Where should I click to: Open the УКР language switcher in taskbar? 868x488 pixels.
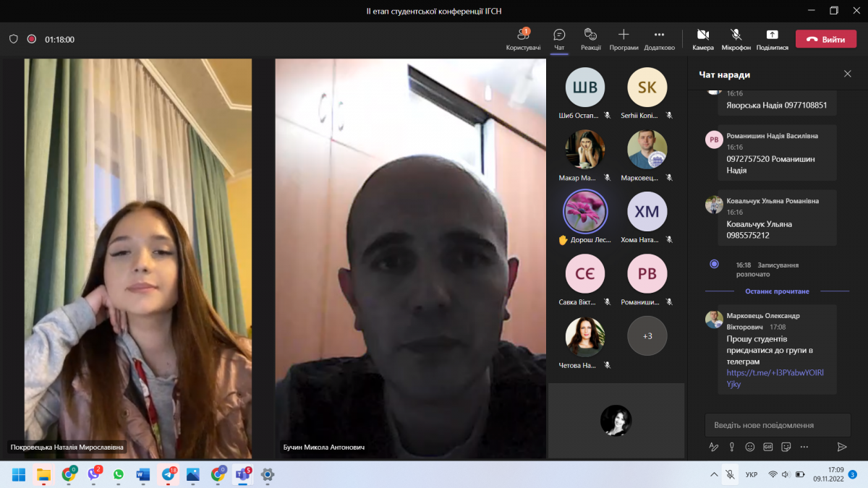[x=751, y=475]
